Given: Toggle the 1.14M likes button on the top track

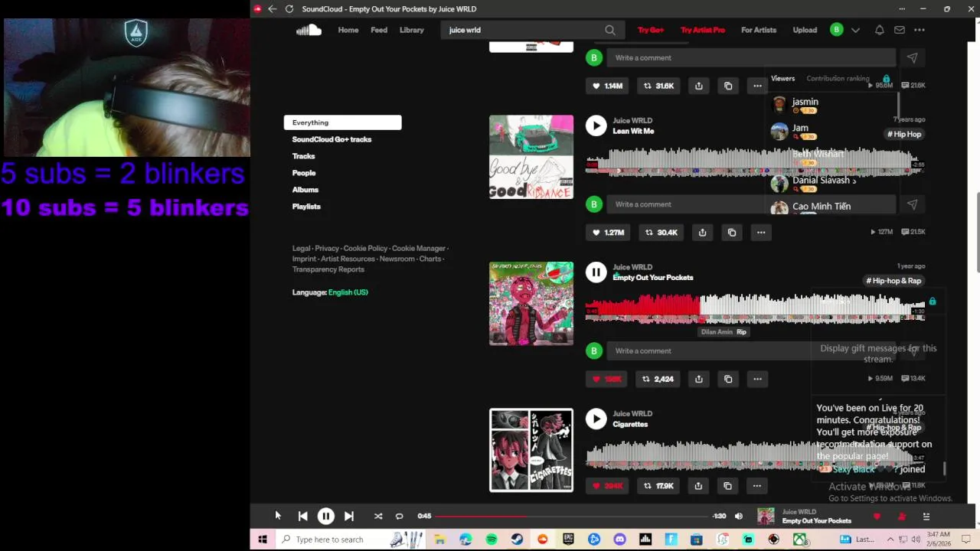Looking at the screenshot, I should coord(608,86).
